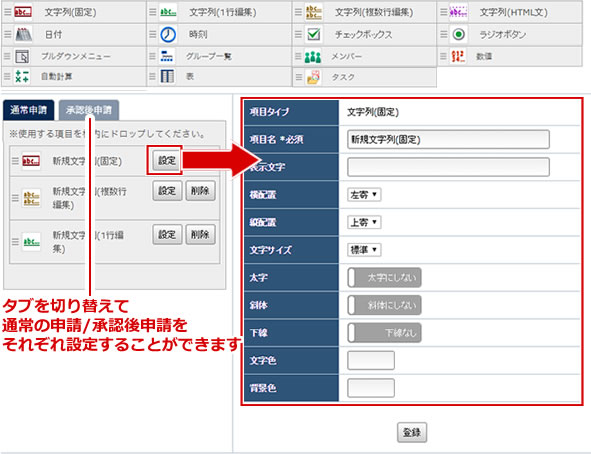Click the プルダウンメニュー label

pos(76,57)
